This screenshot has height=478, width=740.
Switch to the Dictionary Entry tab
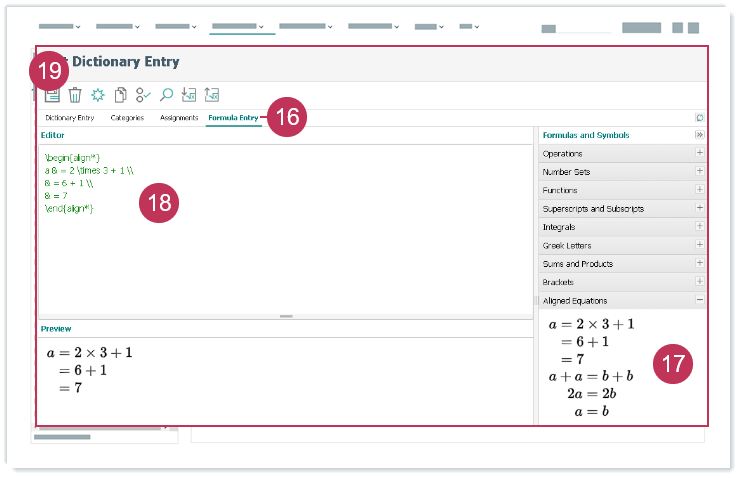pos(70,118)
